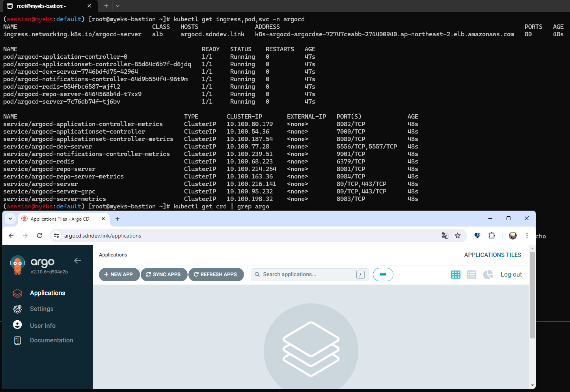The width and height of the screenshot is (570, 392).
Task: Click 'kubectl get crd | grep argo' command
Action: (x=221, y=206)
